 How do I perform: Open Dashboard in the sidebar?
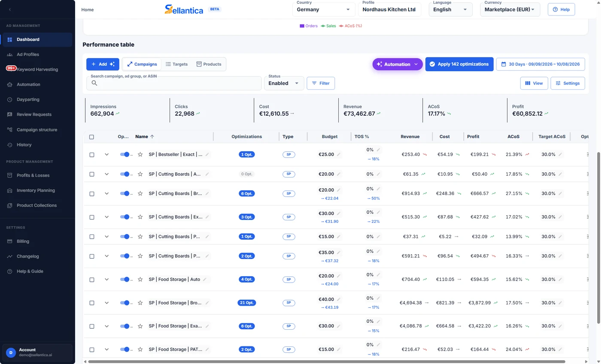pyautogui.click(x=37, y=39)
